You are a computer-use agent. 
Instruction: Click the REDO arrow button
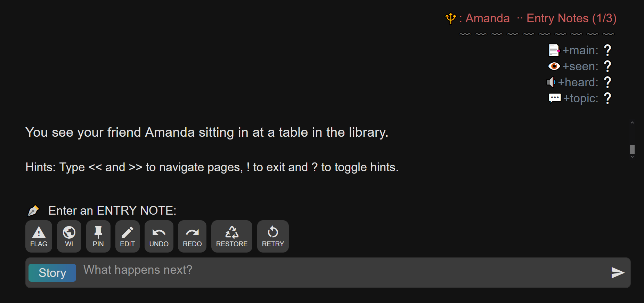(192, 236)
